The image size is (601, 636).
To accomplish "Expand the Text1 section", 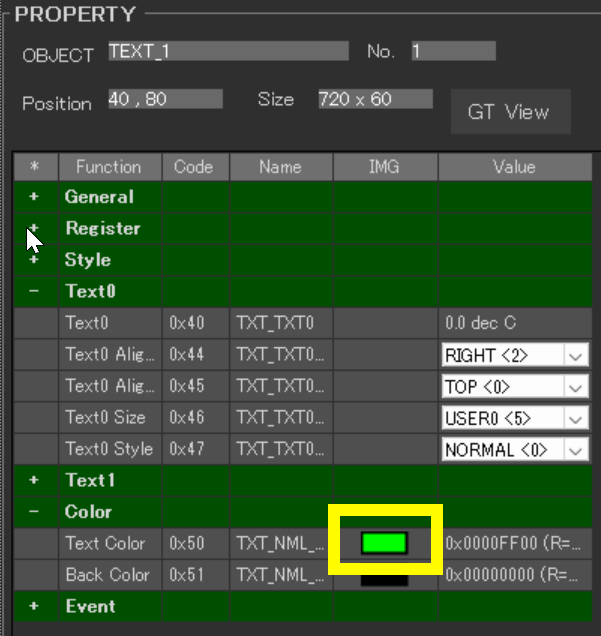I will point(35,480).
